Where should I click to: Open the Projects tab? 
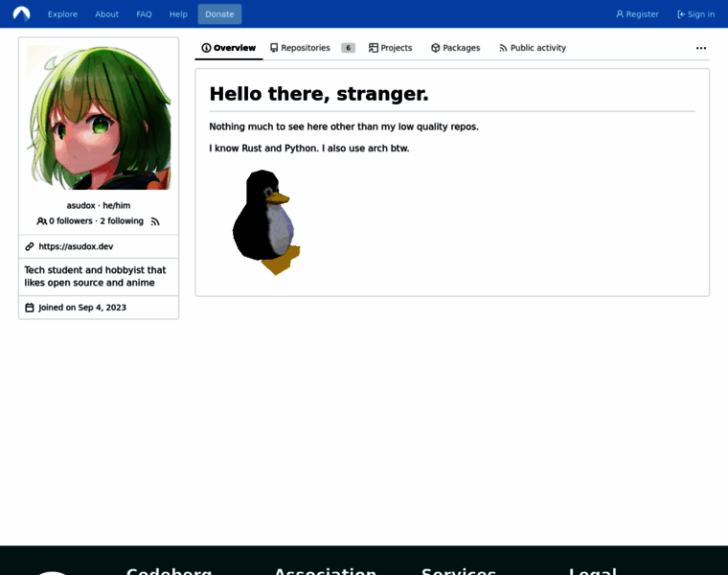(x=391, y=48)
